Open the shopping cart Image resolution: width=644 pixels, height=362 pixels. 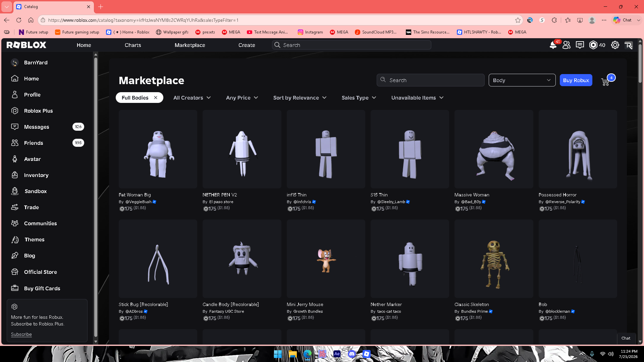click(605, 82)
